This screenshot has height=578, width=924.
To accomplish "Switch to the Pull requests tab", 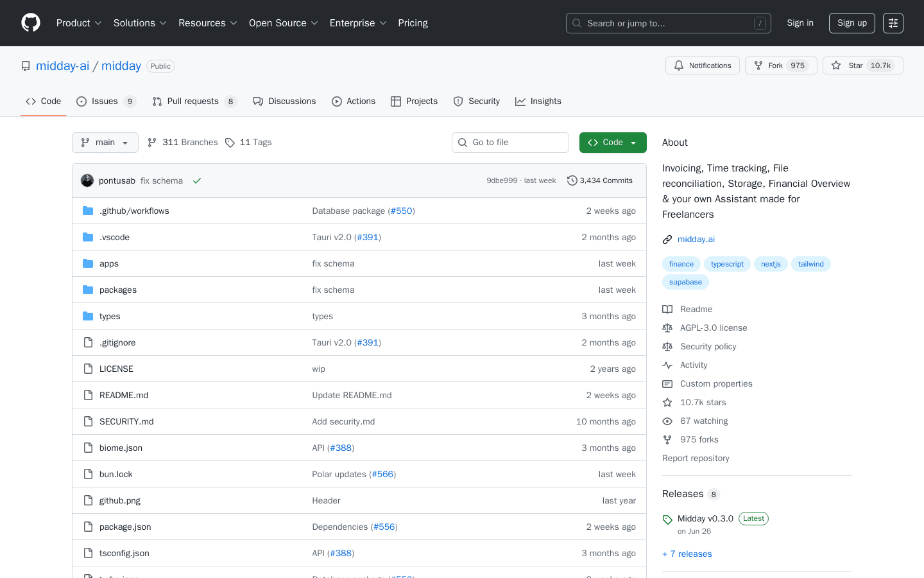I will point(194,101).
